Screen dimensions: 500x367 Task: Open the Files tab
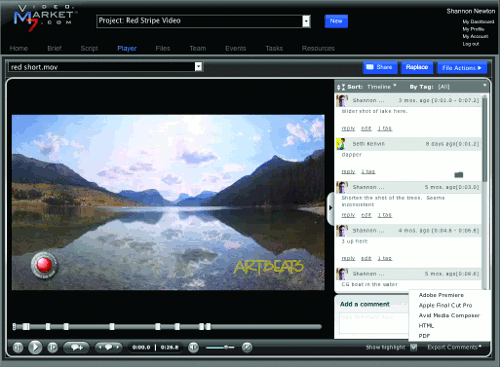point(163,48)
